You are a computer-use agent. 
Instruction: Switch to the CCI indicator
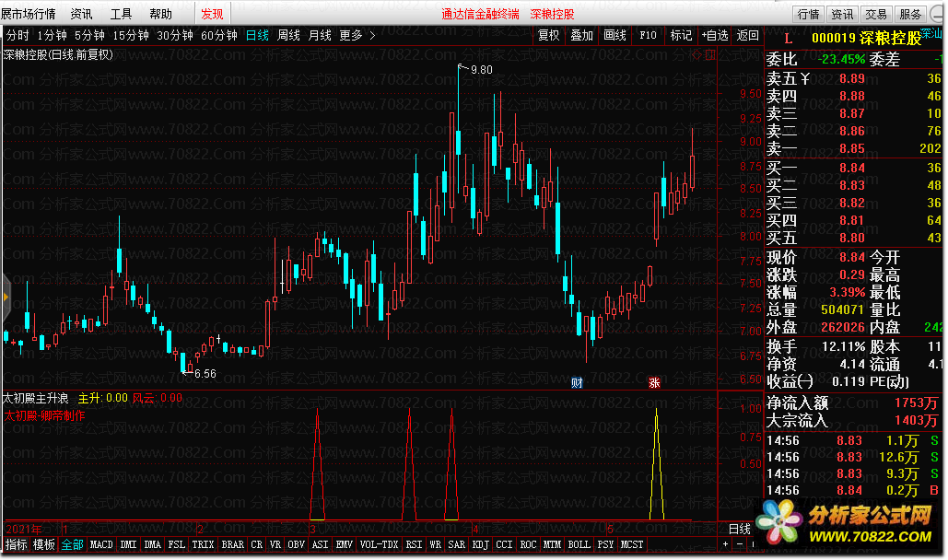tap(504, 544)
